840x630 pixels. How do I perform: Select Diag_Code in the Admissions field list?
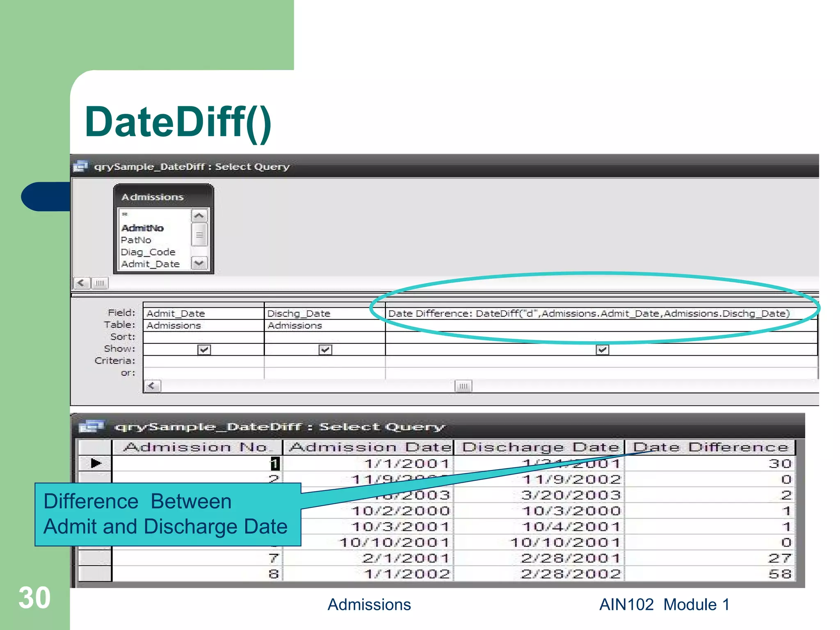[148, 252]
